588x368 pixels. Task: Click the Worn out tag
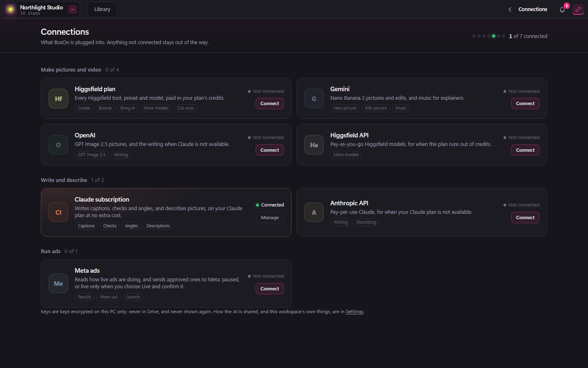tap(109, 297)
